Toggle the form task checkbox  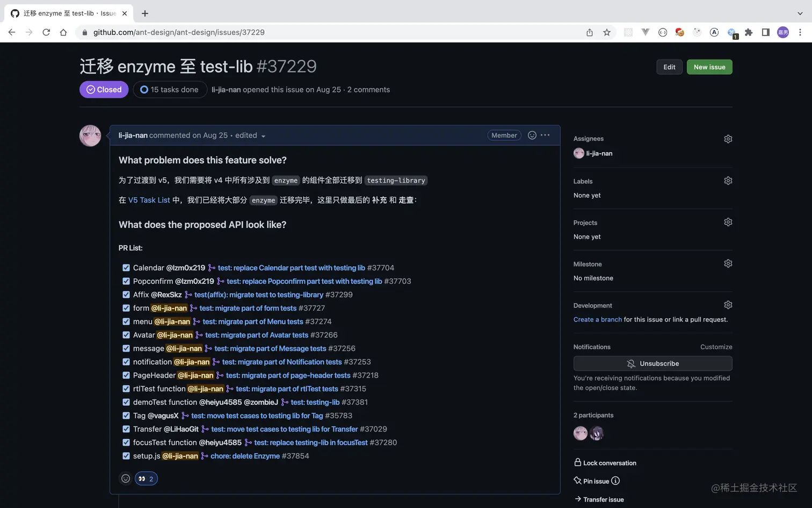[x=126, y=308]
